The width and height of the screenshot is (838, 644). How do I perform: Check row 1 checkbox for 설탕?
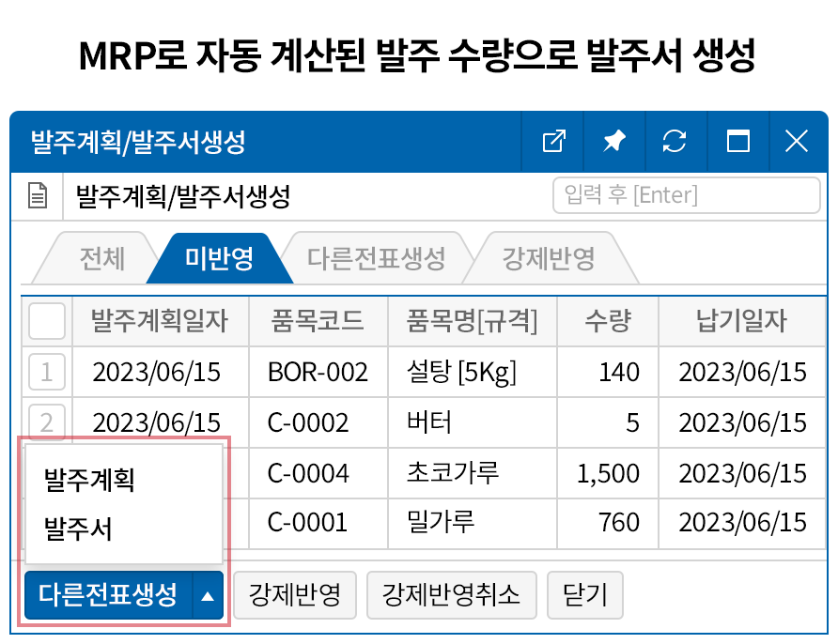(47, 372)
